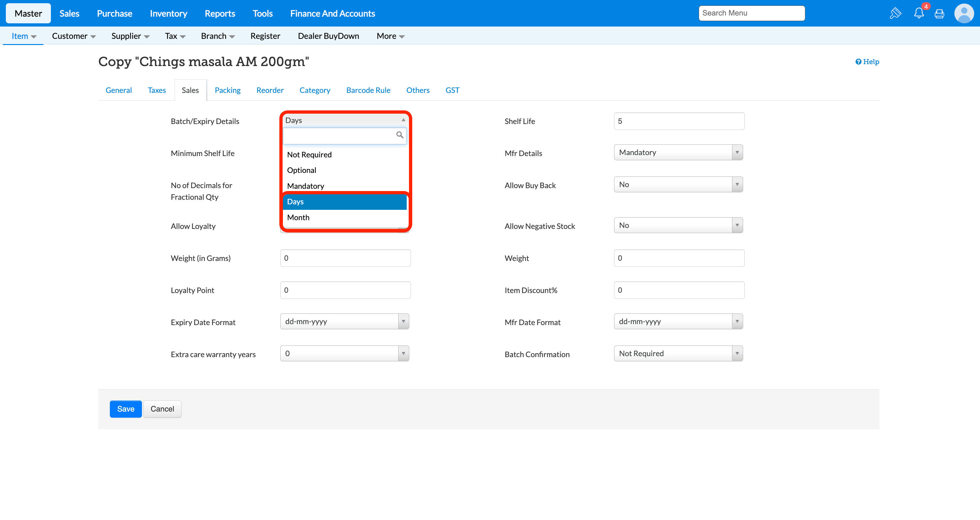Expand the Item submenu arrow

[x=33, y=37]
